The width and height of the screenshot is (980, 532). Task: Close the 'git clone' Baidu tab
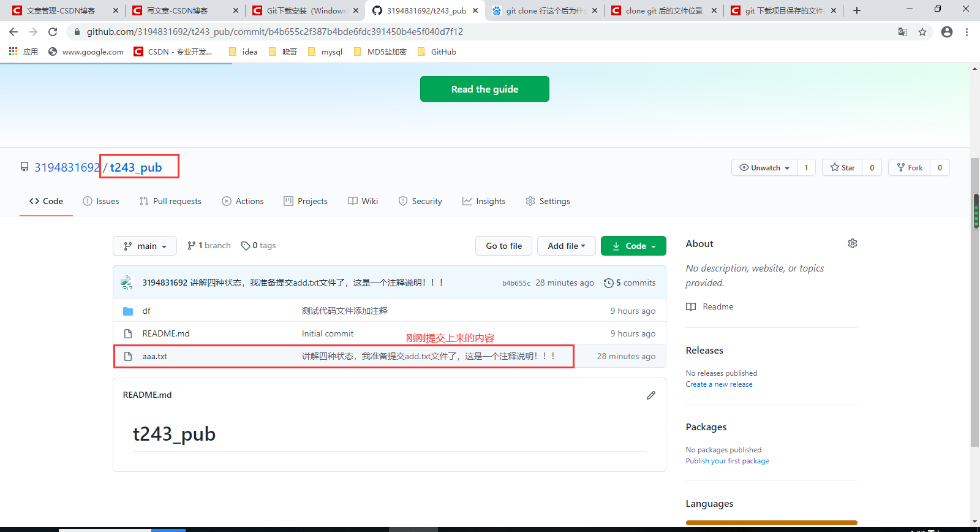point(595,10)
